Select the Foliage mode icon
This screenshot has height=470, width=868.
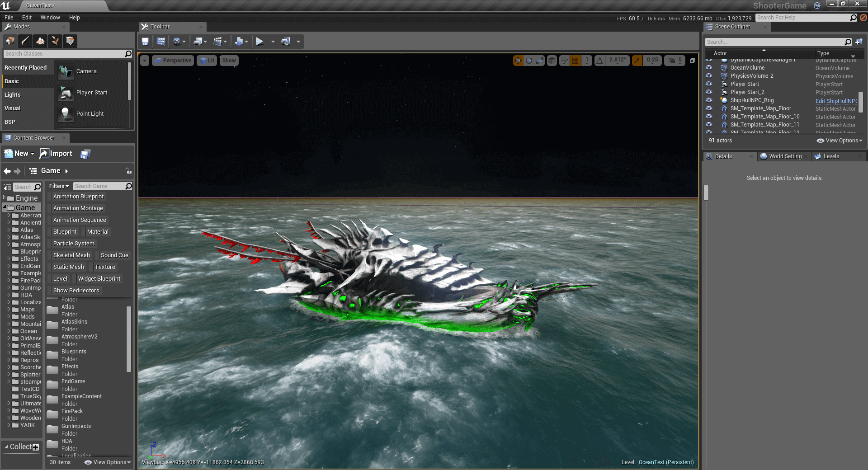[55, 41]
